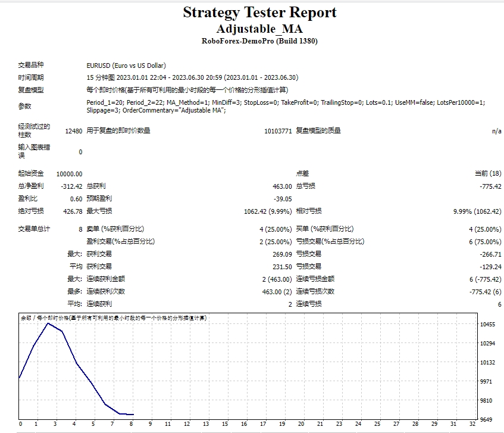Click the y-axis label "9649"
The height and width of the screenshot is (433, 504).
(486, 420)
